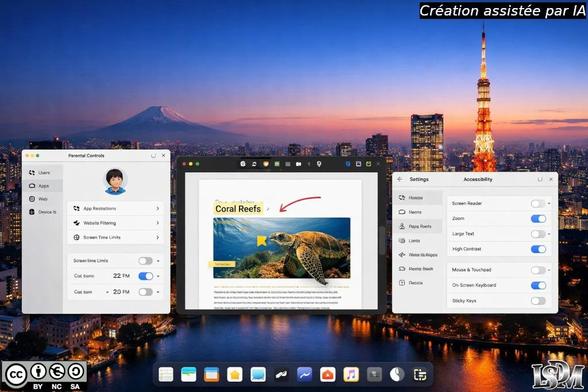Viewport: 588px width, 392px height.
Task: Open dropdown arrow next to Screen Reader
Action: pyautogui.click(x=549, y=203)
